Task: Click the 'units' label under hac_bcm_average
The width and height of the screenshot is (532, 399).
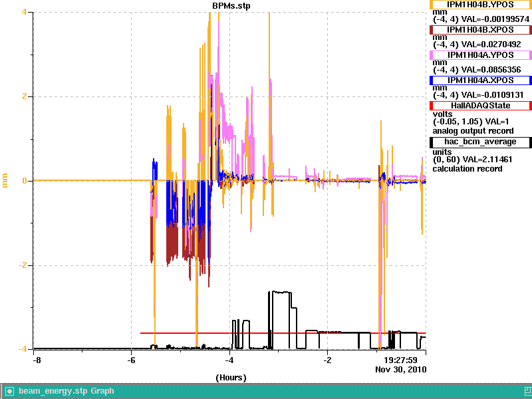Action: 442,152
